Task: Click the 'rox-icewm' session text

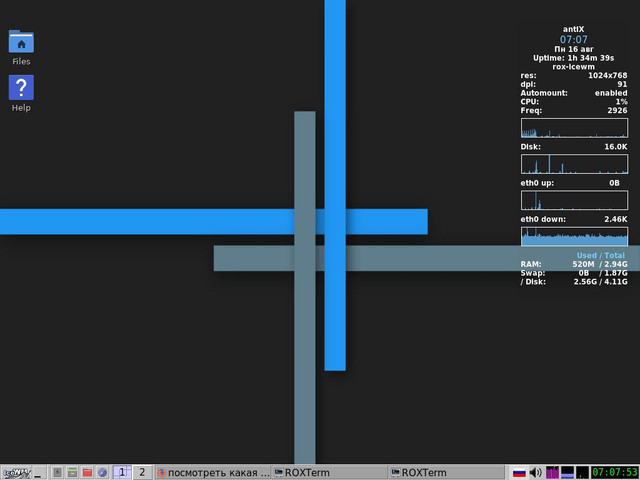Action: point(573,67)
